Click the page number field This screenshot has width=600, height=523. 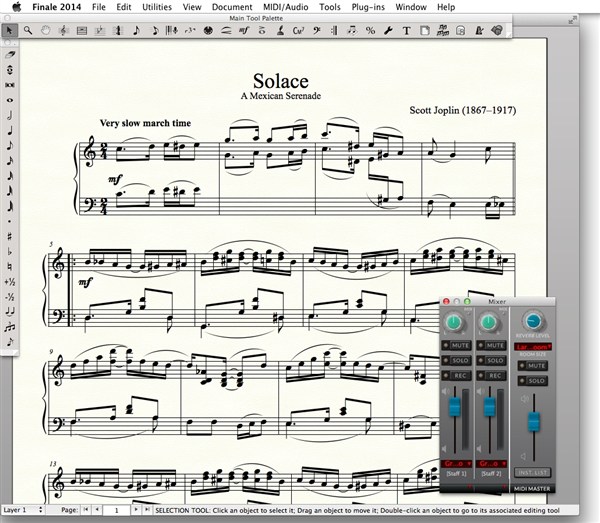(x=117, y=510)
